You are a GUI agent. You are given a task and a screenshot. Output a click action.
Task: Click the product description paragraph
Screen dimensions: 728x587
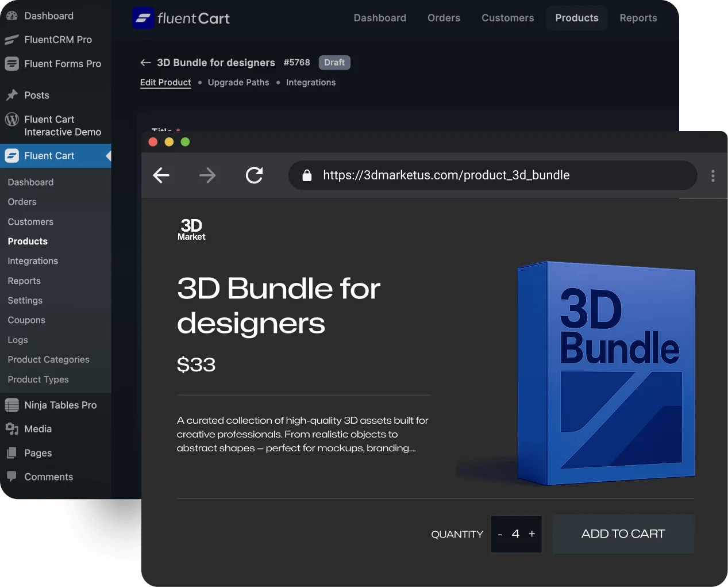pos(303,434)
